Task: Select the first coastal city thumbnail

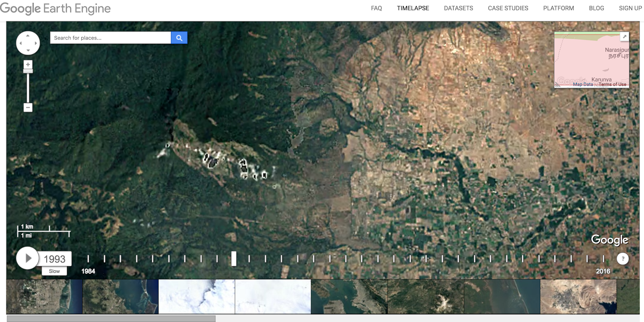Action: click(x=44, y=297)
